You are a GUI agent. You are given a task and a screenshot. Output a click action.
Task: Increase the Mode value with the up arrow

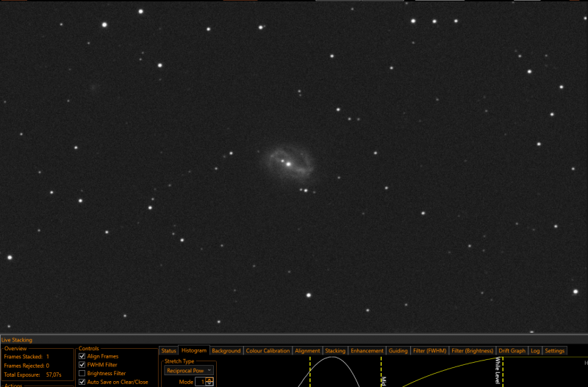(x=209, y=380)
